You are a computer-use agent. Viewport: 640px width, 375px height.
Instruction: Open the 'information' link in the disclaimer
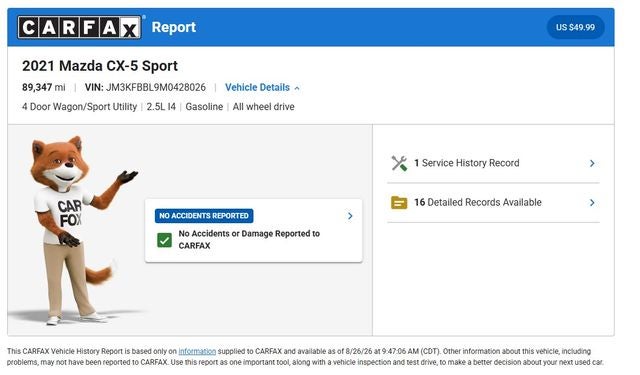[x=197, y=351]
